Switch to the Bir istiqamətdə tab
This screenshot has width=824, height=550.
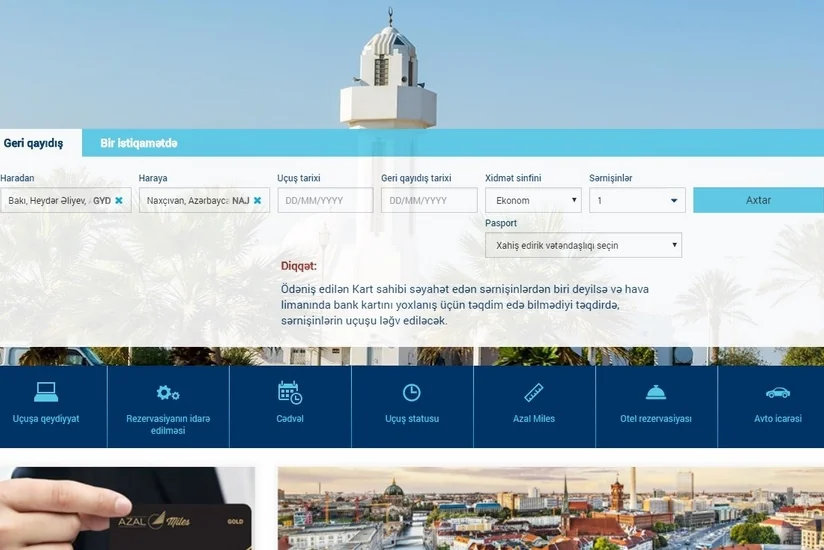pos(139,143)
